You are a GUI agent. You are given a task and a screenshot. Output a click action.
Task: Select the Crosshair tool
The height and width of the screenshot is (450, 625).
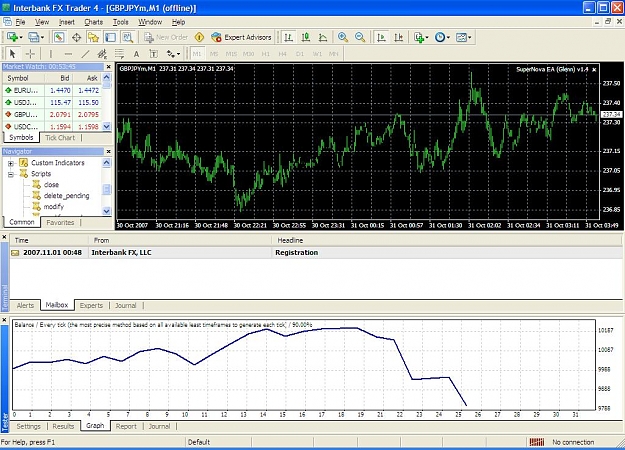(x=30, y=54)
